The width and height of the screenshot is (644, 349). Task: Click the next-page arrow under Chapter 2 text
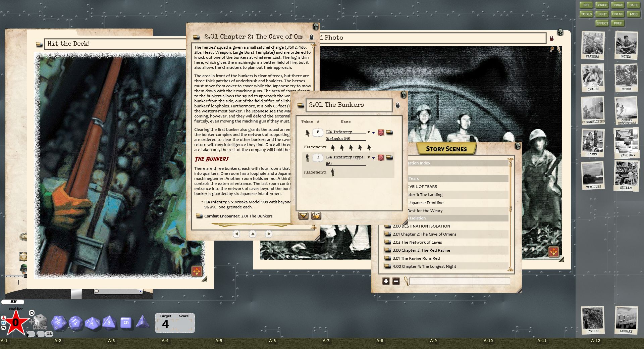pos(268,234)
